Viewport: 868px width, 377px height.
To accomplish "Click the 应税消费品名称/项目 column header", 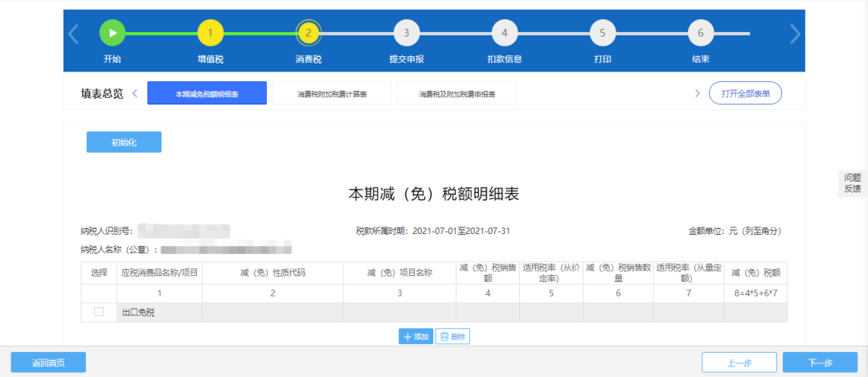I will pyautogui.click(x=159, y=273).
